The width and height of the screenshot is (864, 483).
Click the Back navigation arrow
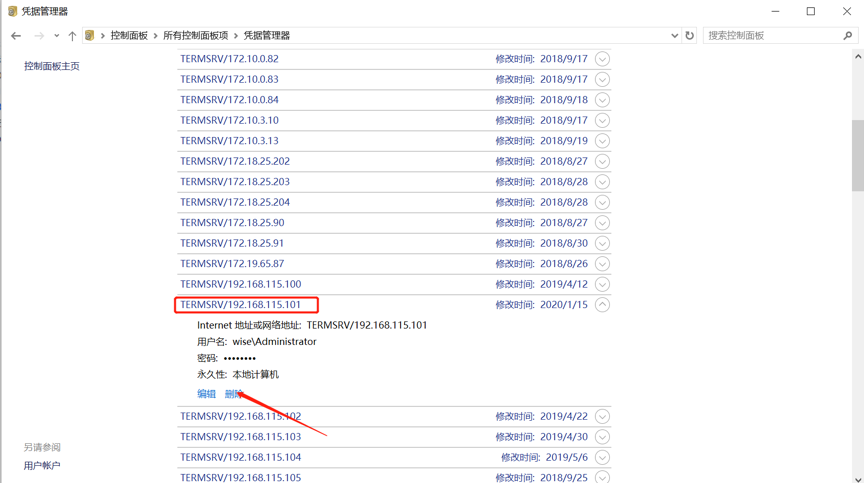click(x=16, y=36)
